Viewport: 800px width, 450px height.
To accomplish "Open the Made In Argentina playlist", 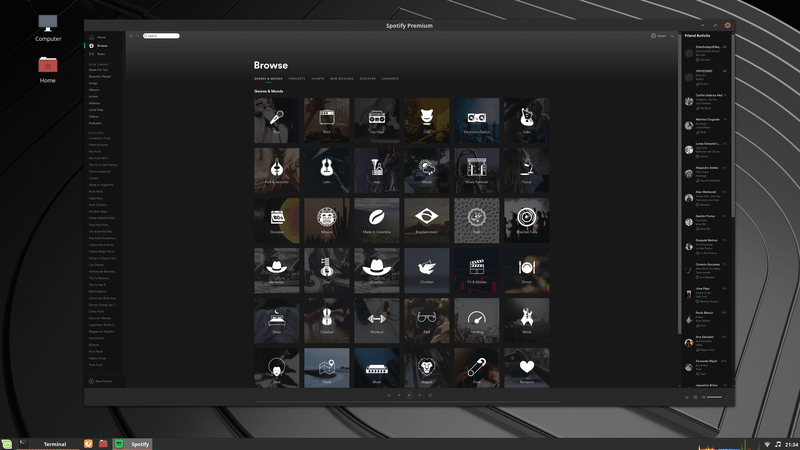I will coord(101,185).
